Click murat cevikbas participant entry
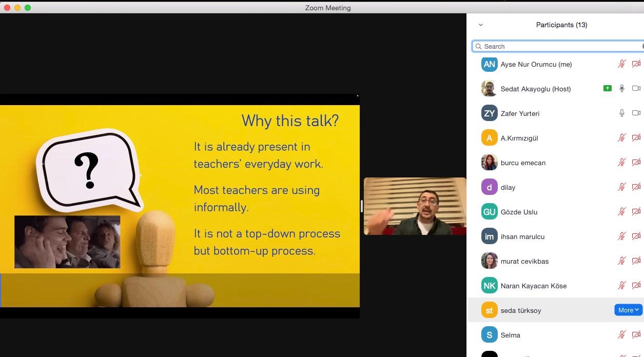Image resolution: width=644 pixels, height=357 pixels. click(x=524, y=261)
